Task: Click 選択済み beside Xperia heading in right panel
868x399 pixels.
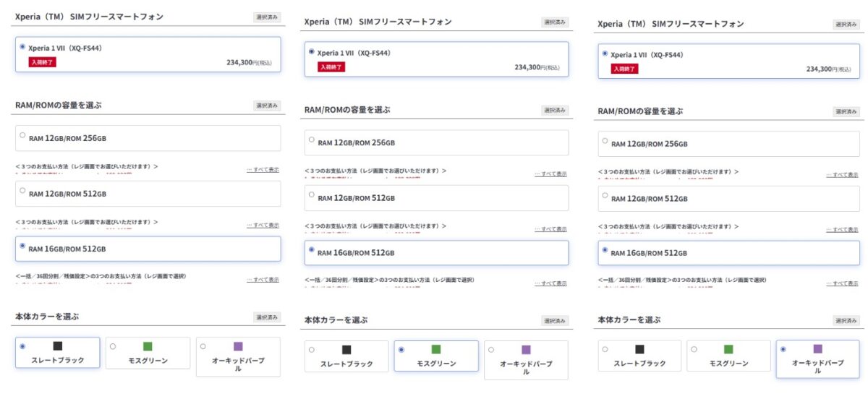Action: point(846,25)
